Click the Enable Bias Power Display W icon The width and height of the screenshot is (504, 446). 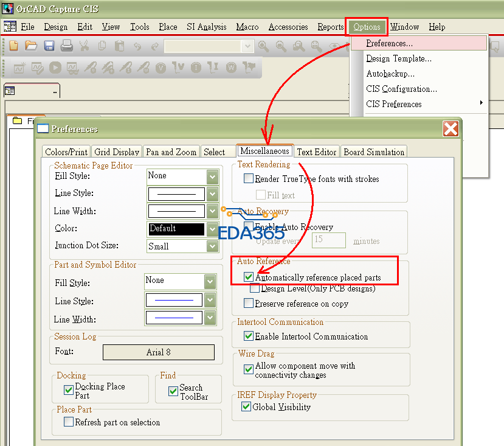[x=231, y=68]
